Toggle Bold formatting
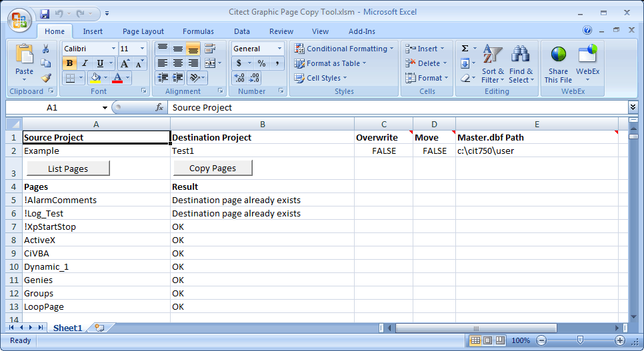Image resolution: width=644 pixels, height=351 pixels. (x=69, y=63)
